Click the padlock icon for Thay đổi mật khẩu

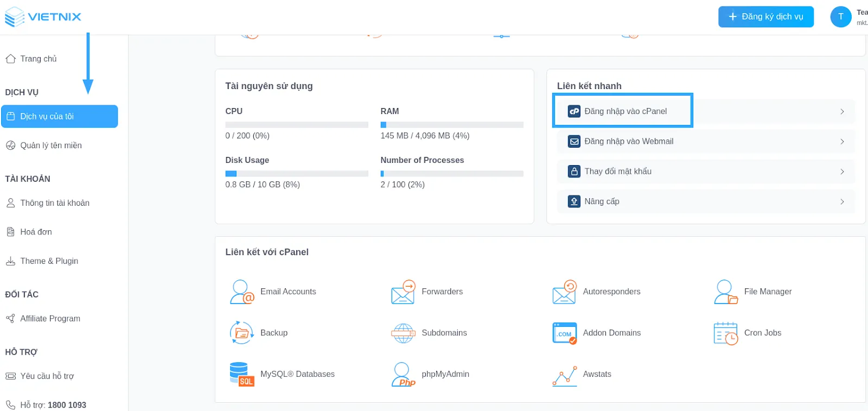[574, 172]
